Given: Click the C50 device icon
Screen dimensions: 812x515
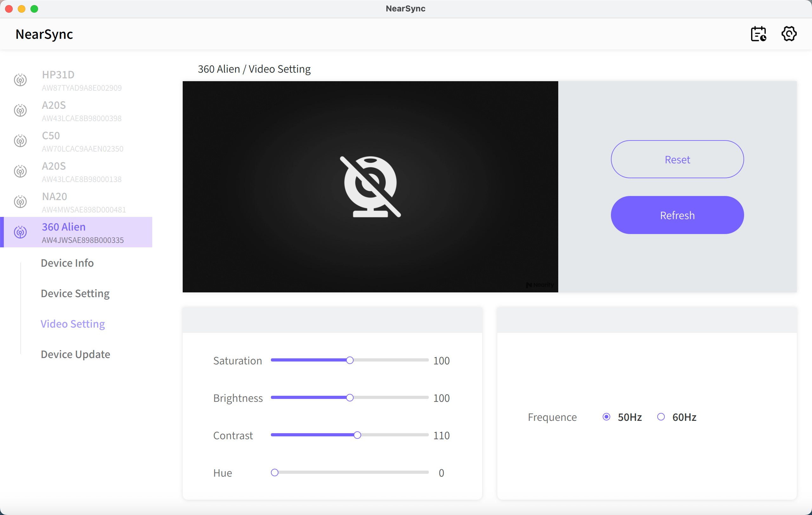Looking at the screenshot, I should pos(20,141).
